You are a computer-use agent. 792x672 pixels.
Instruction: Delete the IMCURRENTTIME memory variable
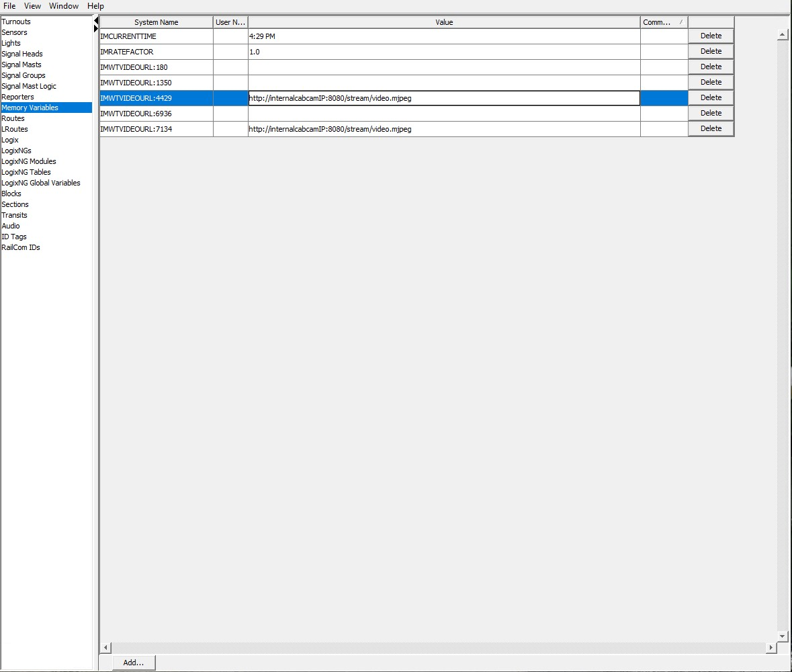[711, 35]
